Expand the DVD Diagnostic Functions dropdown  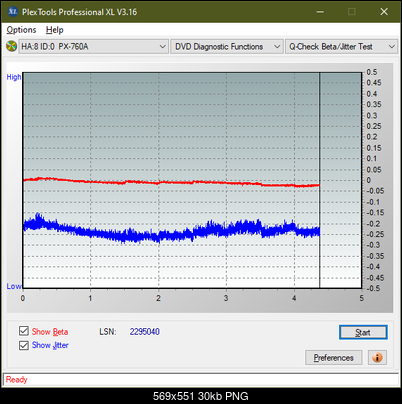[227, 47]
